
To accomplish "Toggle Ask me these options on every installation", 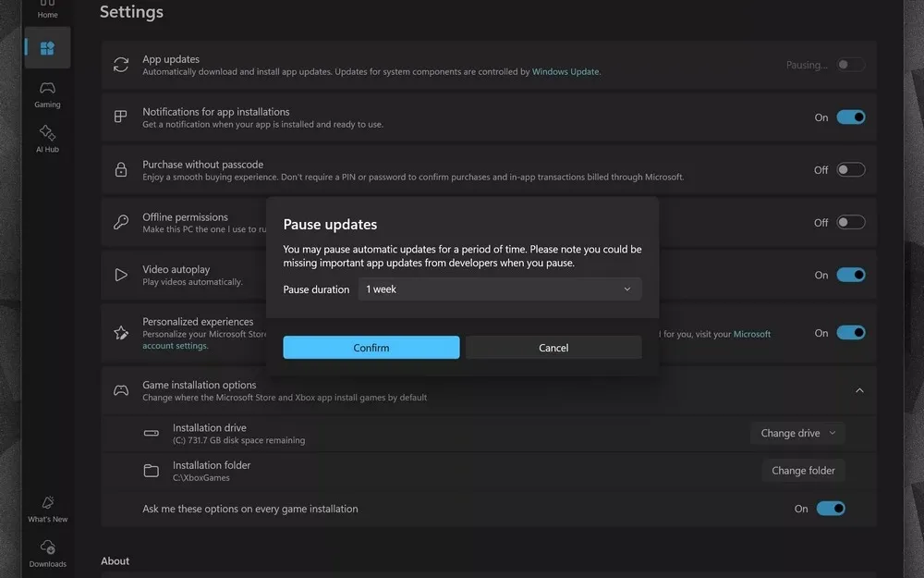I will pyautogui.click(x=830, y=509).
